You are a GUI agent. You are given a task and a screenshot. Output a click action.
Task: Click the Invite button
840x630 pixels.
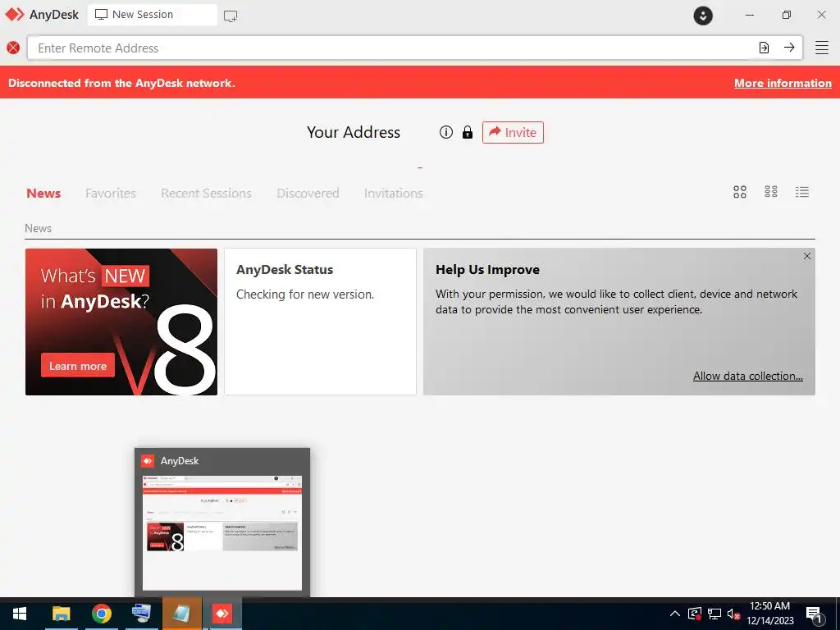click(x=513, y=132)
